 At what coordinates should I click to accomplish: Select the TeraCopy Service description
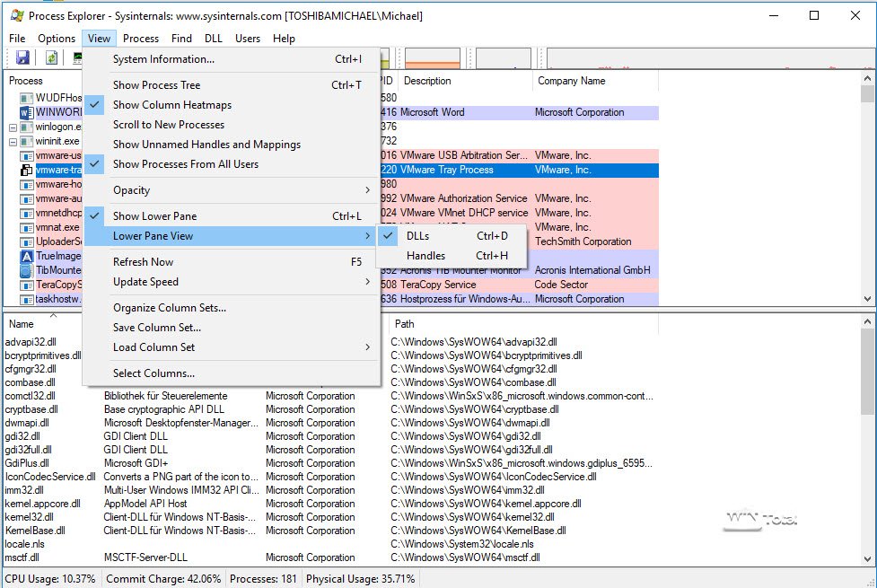click(x=438, y=285)
